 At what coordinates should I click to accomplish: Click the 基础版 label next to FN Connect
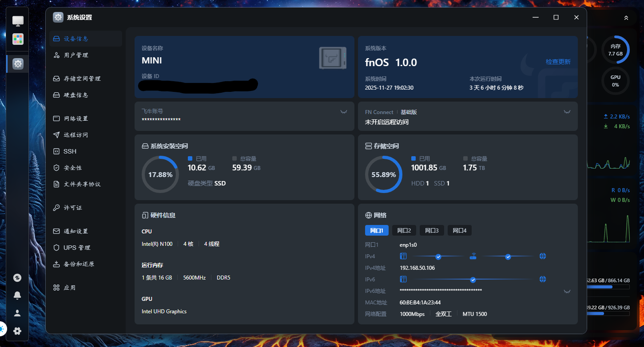pyautogui.click(x=409, y=112)
